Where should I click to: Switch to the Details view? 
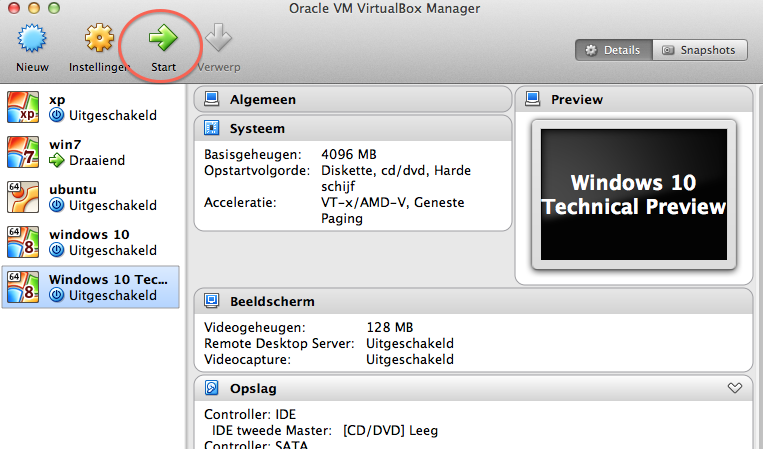[x=613, y=50]
